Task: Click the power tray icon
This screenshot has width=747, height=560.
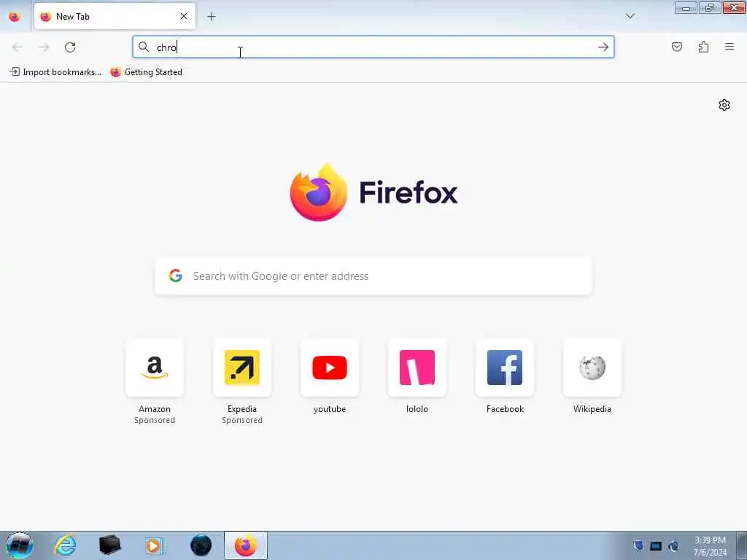Action: (x=673, y=546)
